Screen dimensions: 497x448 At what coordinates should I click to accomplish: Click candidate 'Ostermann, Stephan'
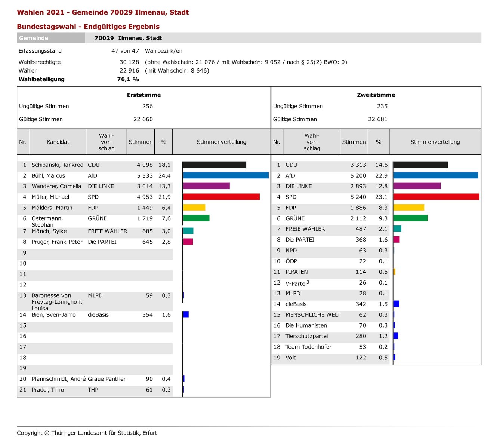(x=47, y=221)
